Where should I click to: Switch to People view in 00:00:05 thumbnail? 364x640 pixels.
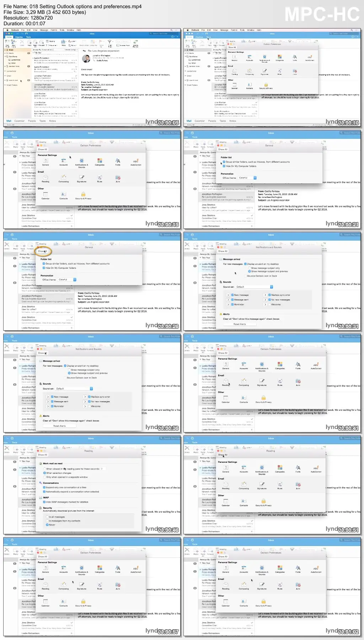(x=32, y=121)
